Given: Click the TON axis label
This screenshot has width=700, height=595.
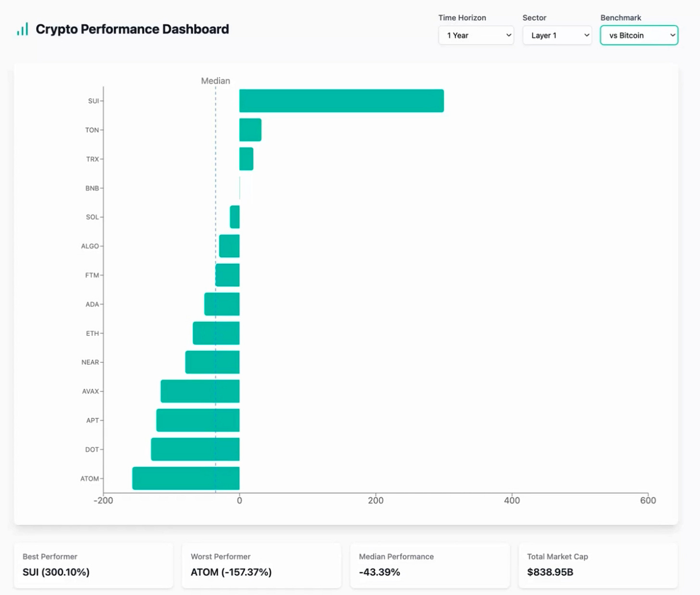Looking at the screenshot, I should click(x=92, y=130).
